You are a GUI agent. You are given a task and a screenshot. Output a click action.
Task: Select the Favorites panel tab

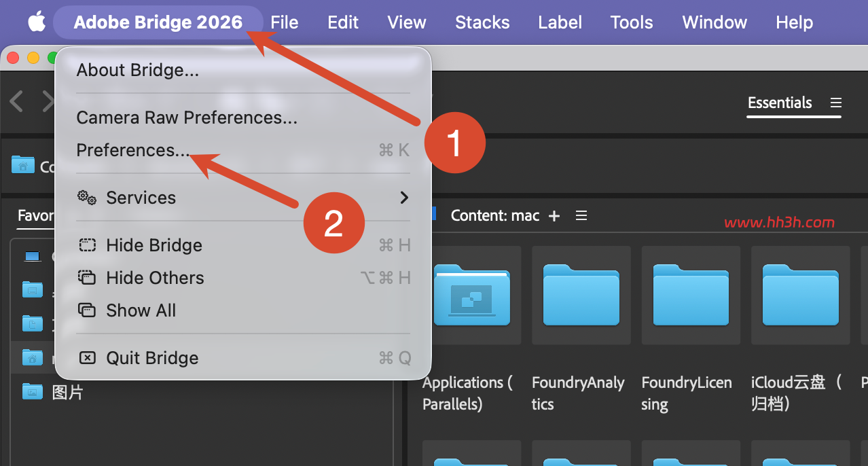click(x=35, y=216)
